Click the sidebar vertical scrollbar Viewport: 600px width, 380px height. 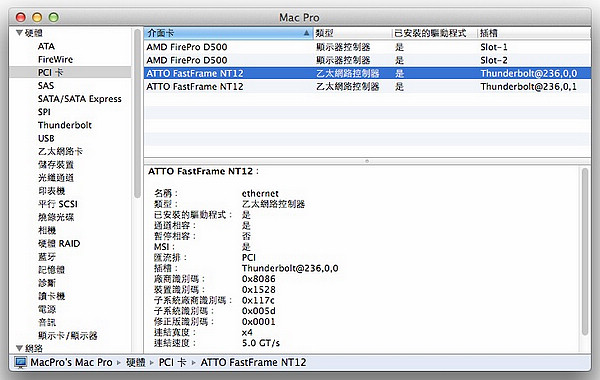pos(137,113)
